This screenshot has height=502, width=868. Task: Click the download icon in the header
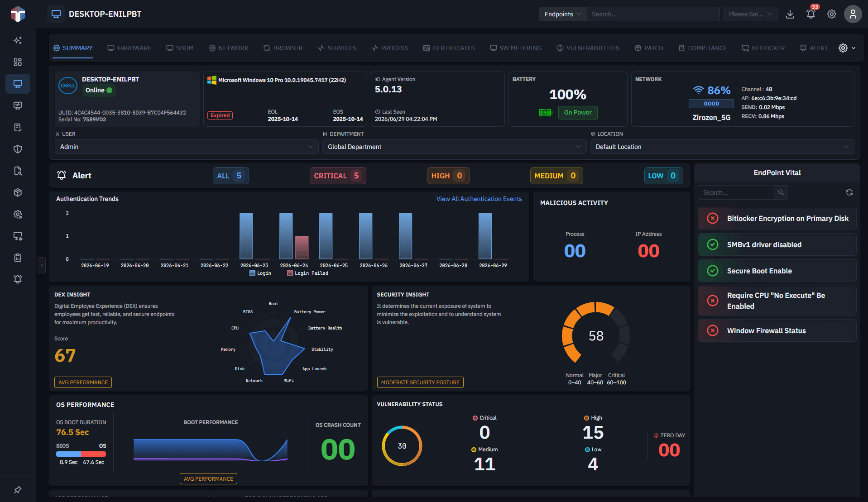[x=790, y=14]
